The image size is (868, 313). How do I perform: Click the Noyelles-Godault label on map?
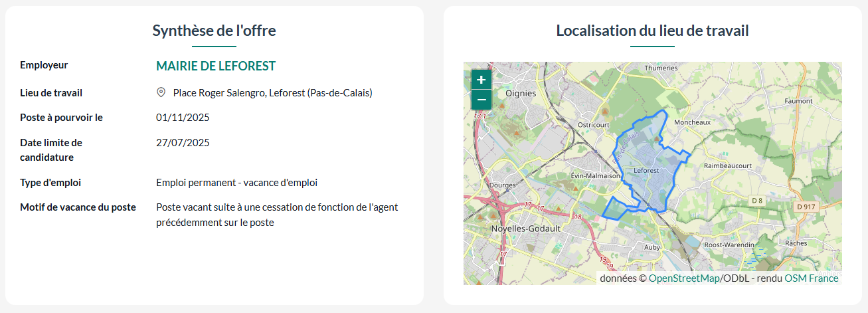[525, 228]
